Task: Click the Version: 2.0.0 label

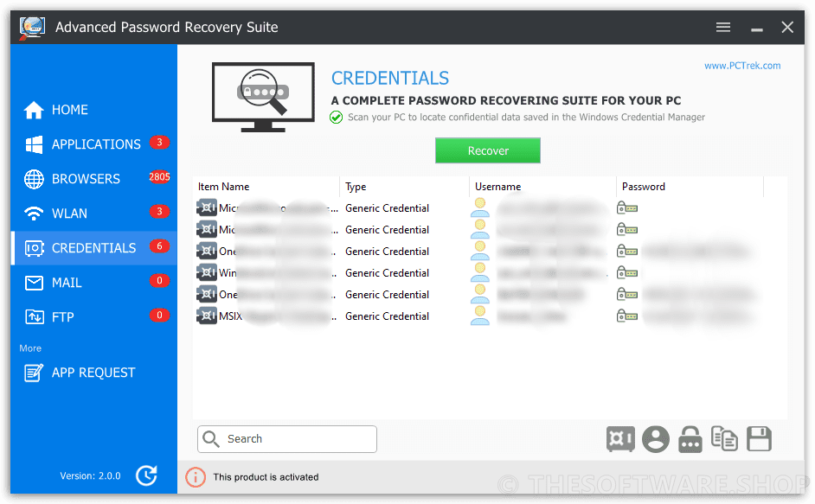Action: click(x=91, y=476)
